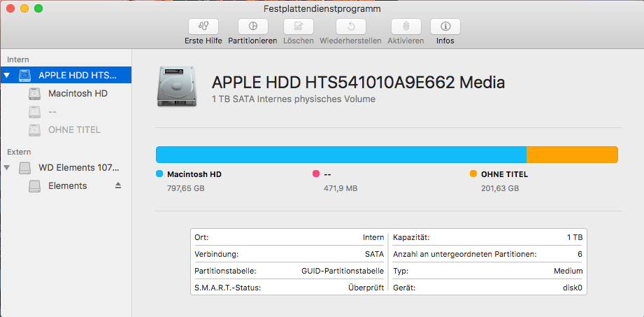Click the APPLE HDD HTS541010A9E662 Media title
The image size is (644, 317).
358,83
